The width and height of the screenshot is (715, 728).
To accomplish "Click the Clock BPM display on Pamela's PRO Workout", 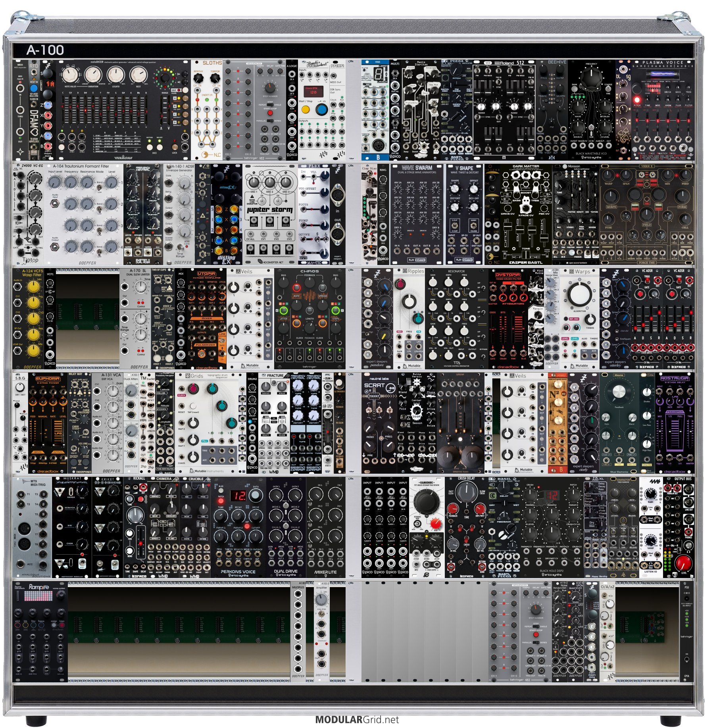I will [313, 91].
